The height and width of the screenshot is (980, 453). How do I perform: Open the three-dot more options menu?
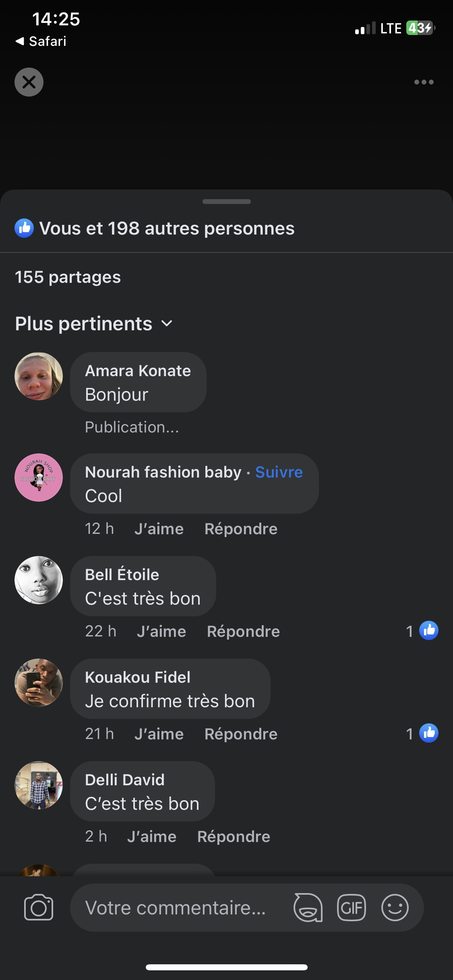[424, 82]
